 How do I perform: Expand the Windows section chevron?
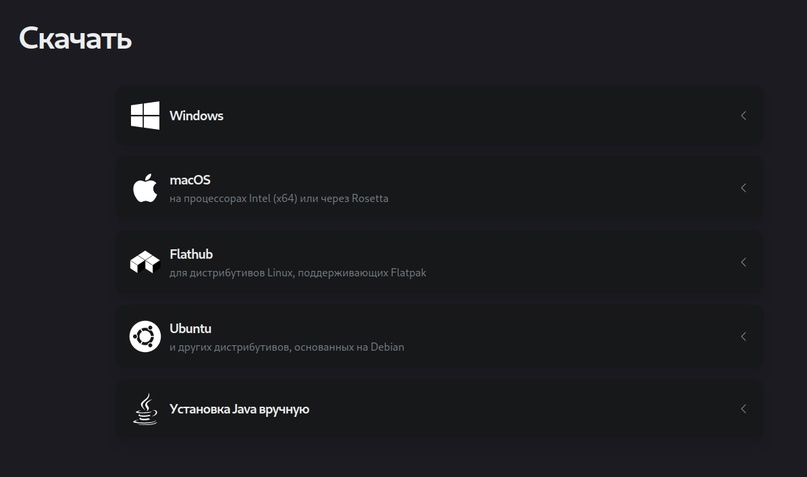tap(743, 116)
